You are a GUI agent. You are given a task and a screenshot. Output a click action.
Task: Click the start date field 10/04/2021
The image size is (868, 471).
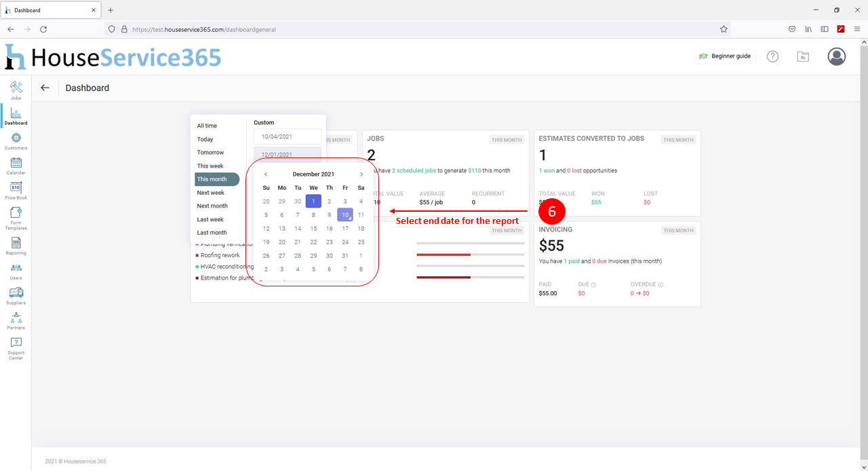[x=287, y=136]
